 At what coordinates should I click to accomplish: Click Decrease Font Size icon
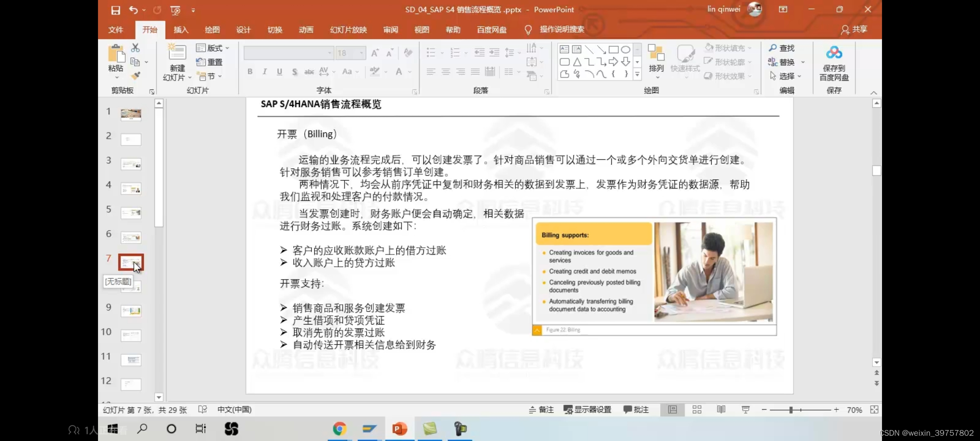(390, 53)
